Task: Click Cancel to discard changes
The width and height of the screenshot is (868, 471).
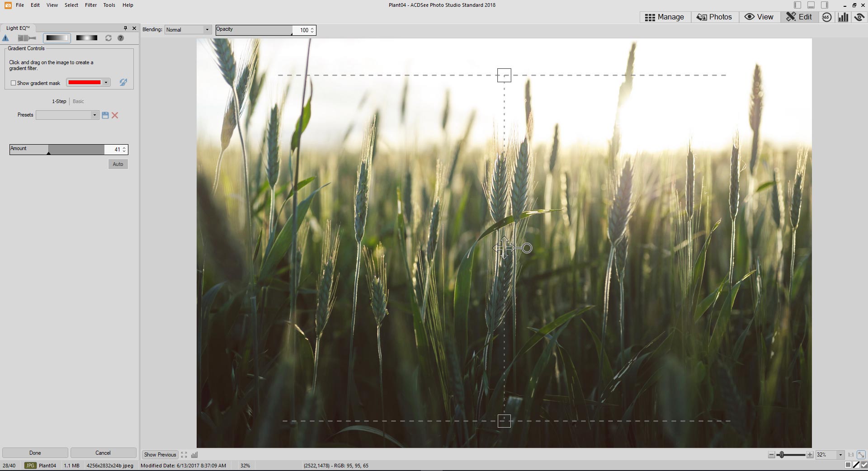Action: pos(103,453)
